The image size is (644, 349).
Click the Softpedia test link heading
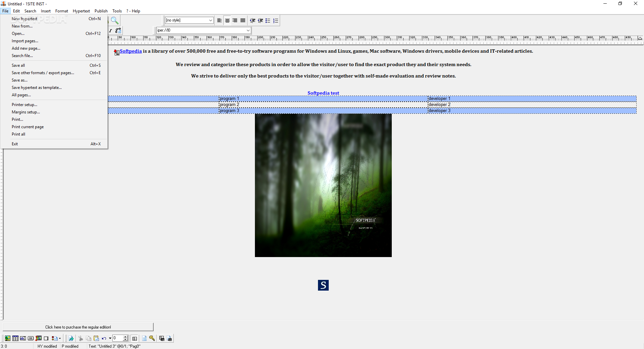coord(323,93)
